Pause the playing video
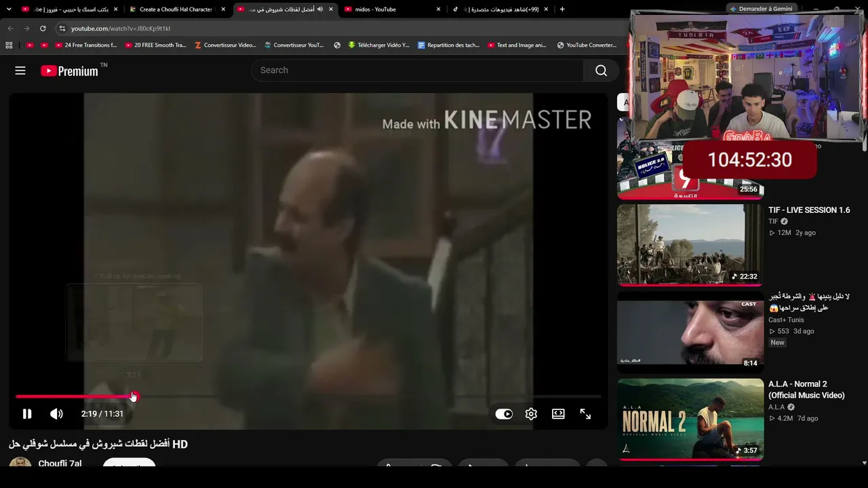 point(27,414)
